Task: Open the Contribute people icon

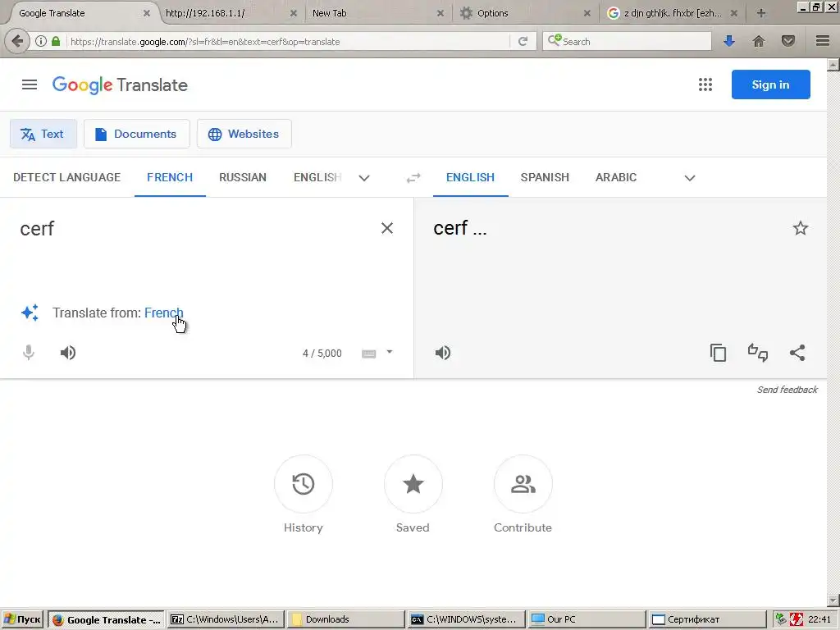Action: [523, 484]
